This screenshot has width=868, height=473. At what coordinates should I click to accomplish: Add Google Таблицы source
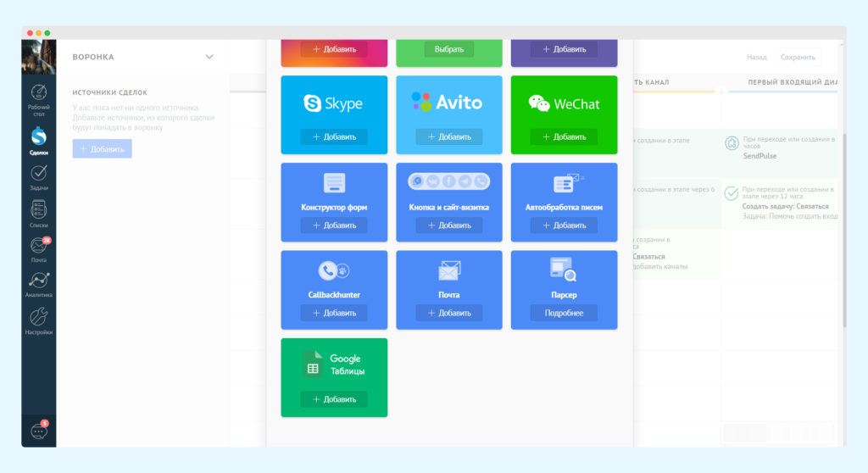[334, 399]
